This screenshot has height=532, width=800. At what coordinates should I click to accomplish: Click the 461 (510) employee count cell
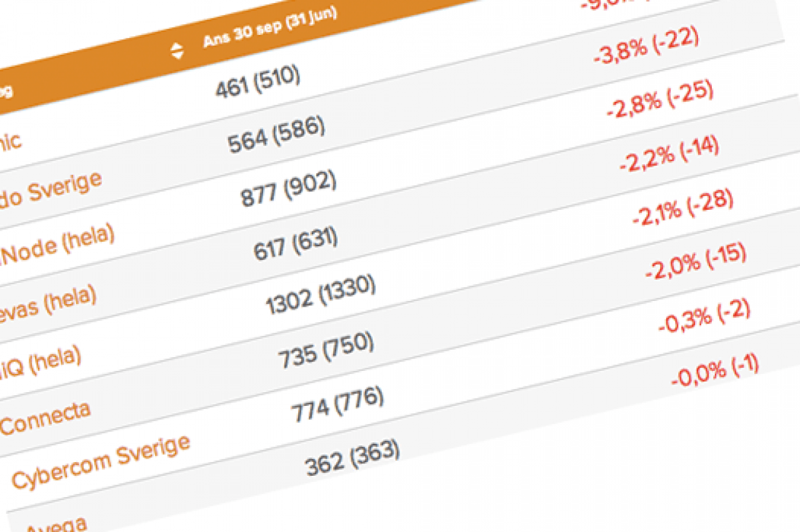pos(257,83)
